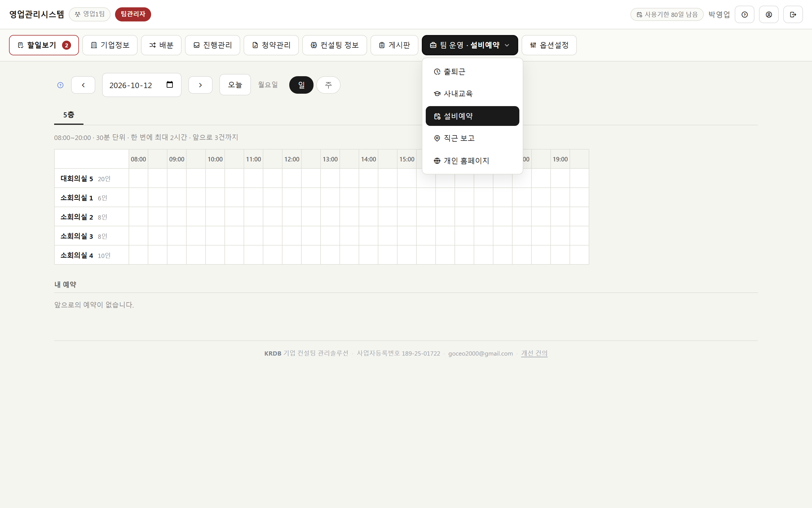Open the 기업정보 tab

pyautogui.click(x=110, y=45)
